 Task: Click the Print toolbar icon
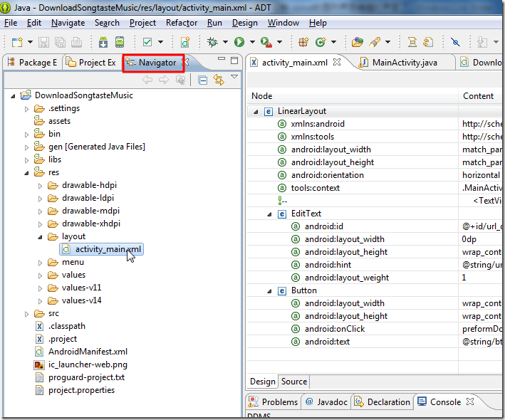coord(76,42)
